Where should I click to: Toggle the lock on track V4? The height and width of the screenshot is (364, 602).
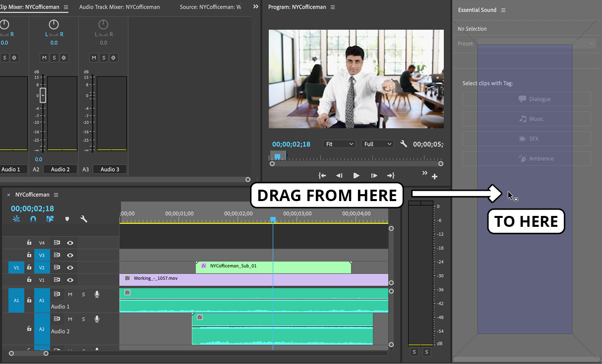(x=29, y=243)
